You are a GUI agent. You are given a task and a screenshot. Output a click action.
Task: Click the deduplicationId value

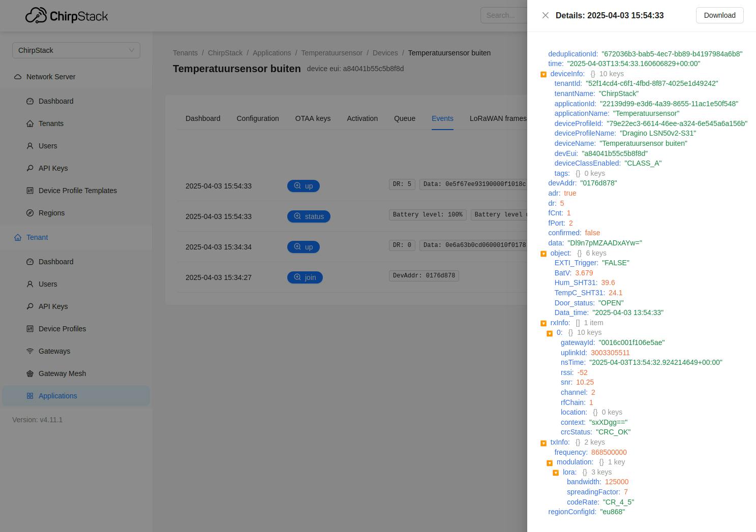tap(672, 54)
